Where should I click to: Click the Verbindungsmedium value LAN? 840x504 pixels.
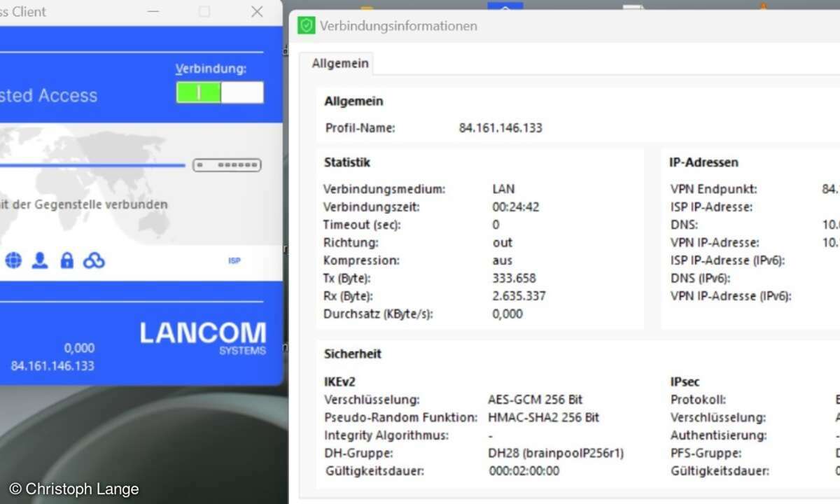point(503,189)
